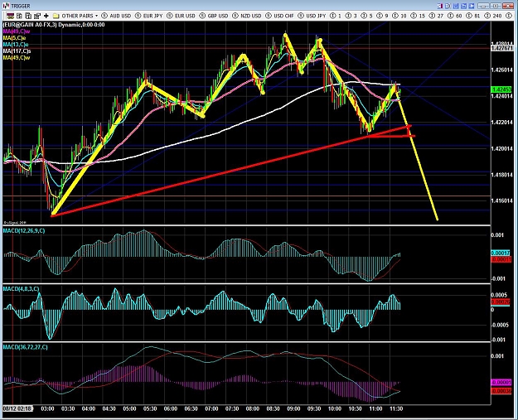Click the 1.427671 price marker on axis

pos(501,48)
